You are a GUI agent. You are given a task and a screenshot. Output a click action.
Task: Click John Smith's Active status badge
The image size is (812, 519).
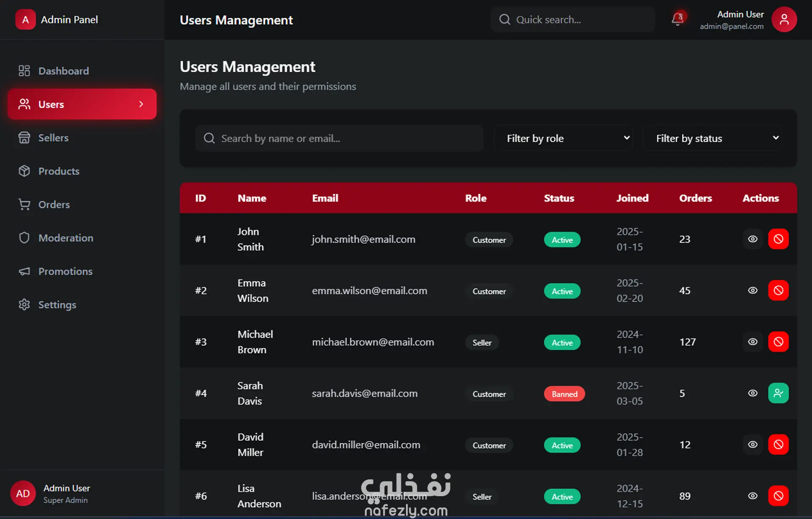tap(562, 240)
